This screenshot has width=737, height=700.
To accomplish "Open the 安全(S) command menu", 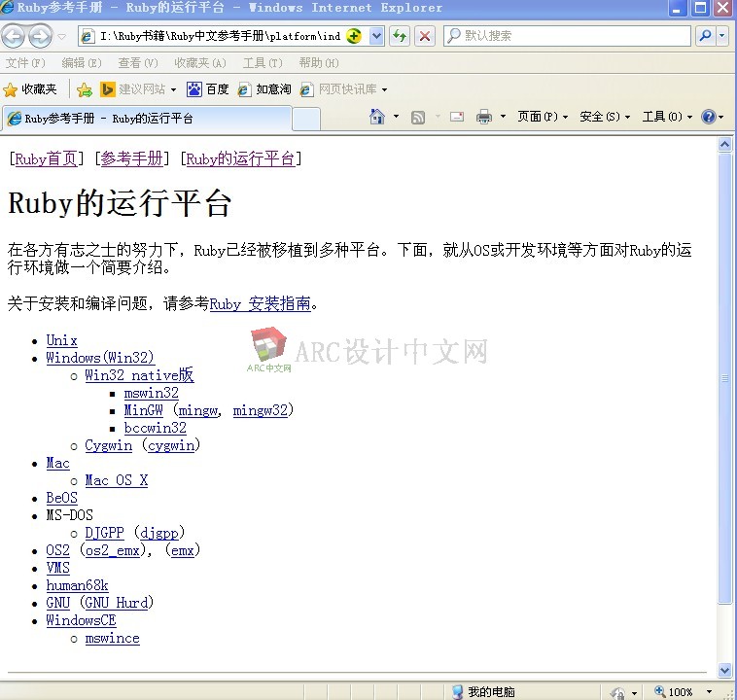I will pos(605,116).
